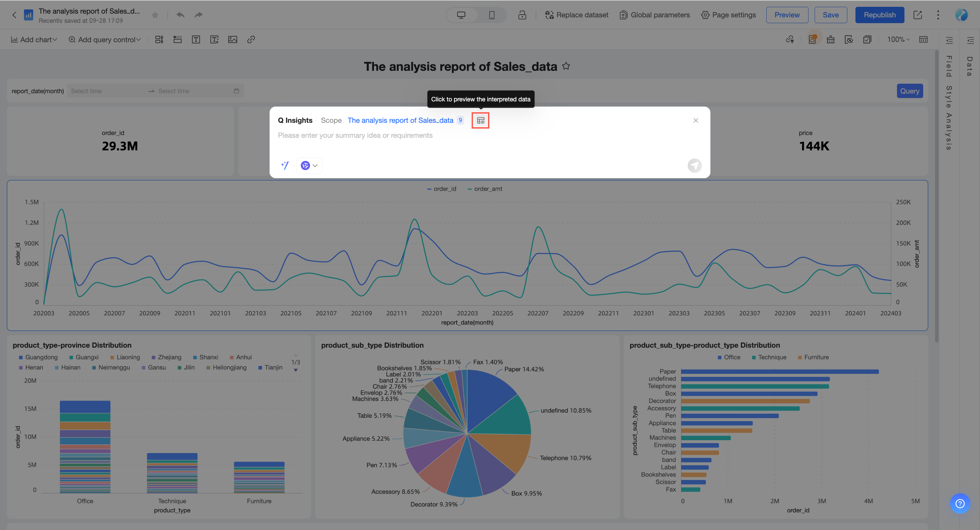Open the Global parameters menu
The image size is (980, 530).
[x=654, y=15]
